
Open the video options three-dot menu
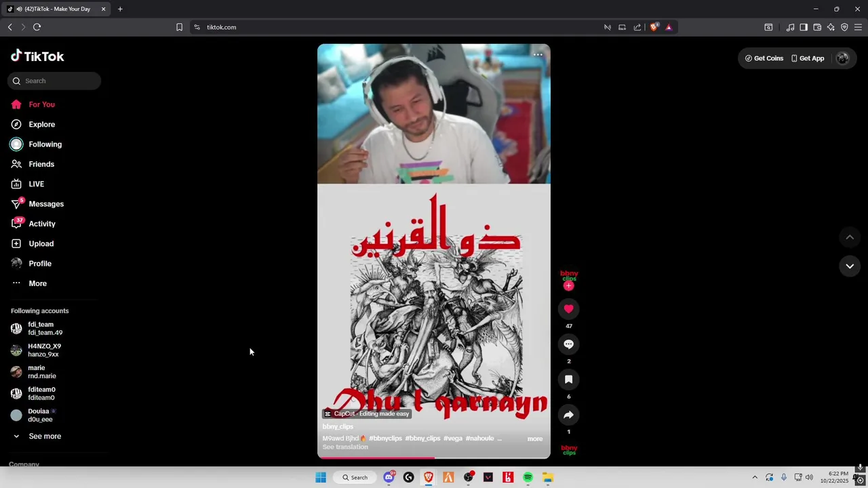click(538, 55)
